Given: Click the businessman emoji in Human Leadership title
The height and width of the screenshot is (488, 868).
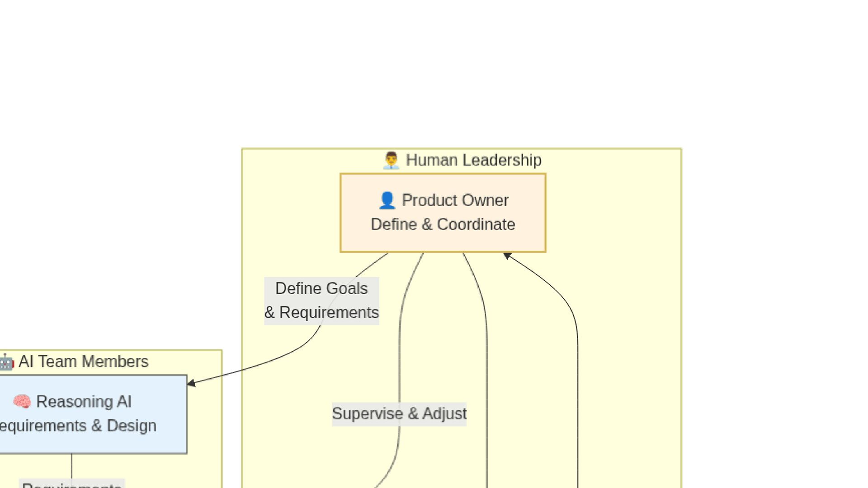Looking at the screenshot, I should [x=391, y=160].
